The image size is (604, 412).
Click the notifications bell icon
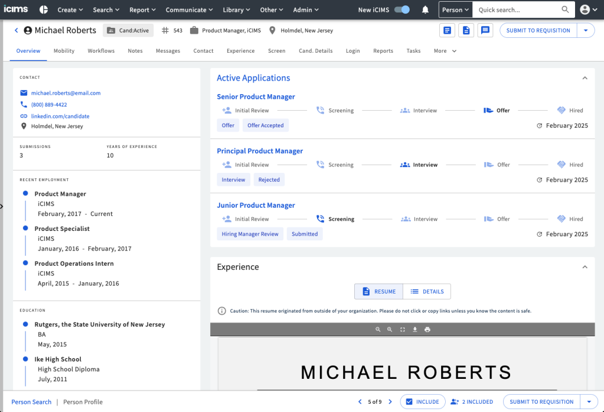coord(425,10)
